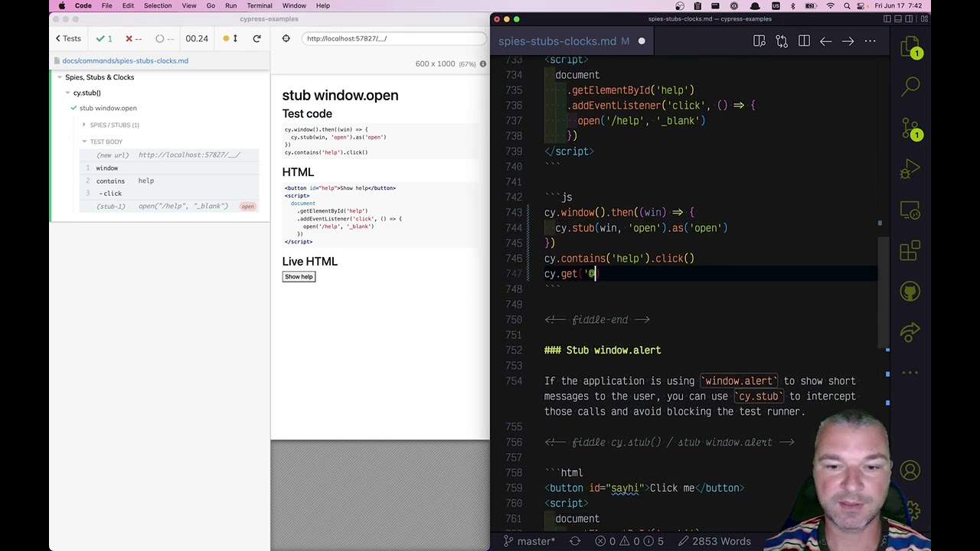Viewport: 980px width, 551px height.
Task: Open the Code application menu
Action: click(x=83, y=6)
